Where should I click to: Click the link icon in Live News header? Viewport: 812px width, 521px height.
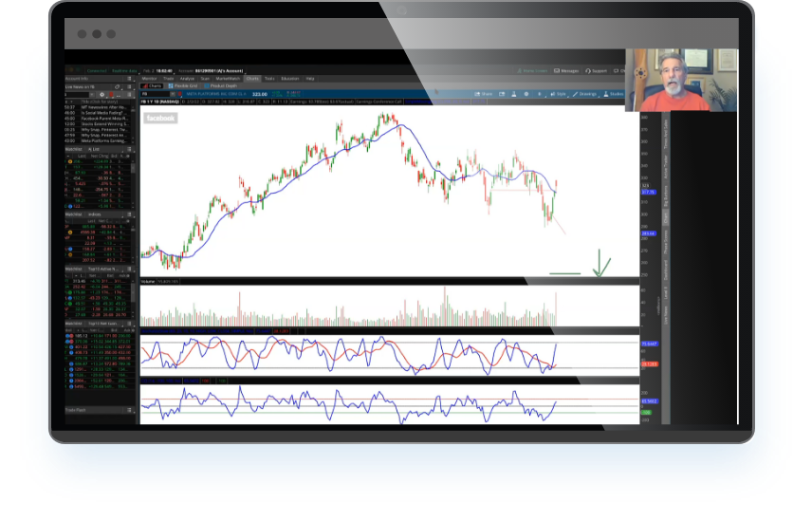coord(117,87)
